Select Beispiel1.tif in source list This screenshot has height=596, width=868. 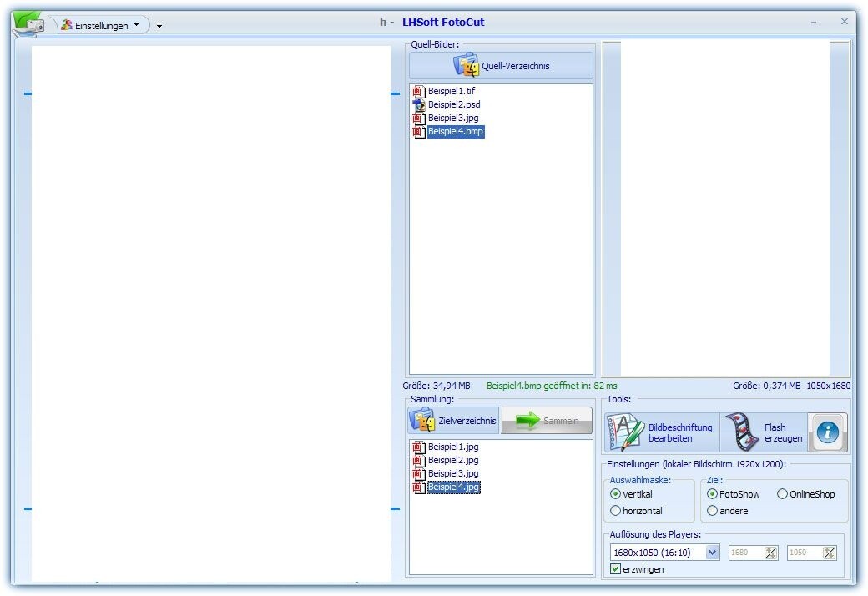(451, 91)
